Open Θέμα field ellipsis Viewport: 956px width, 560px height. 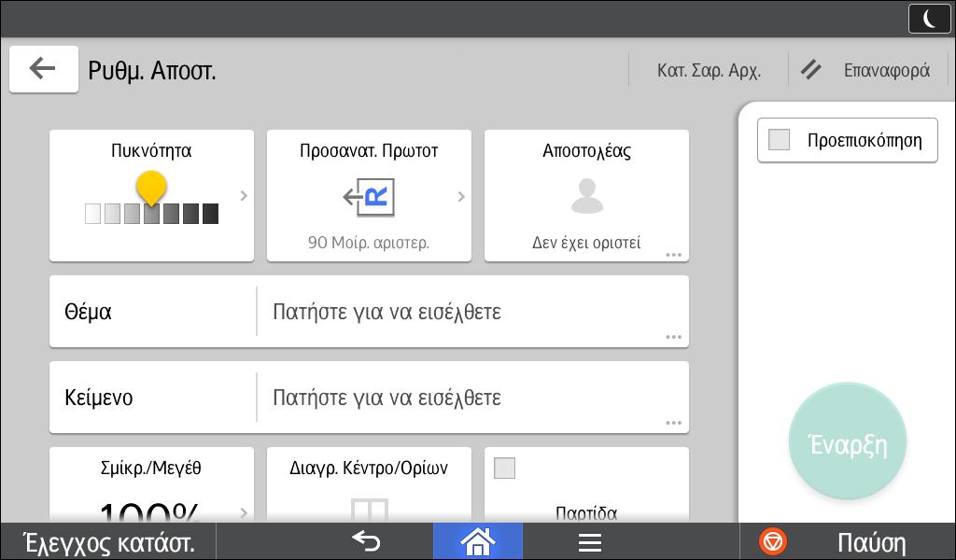[674, 337]
